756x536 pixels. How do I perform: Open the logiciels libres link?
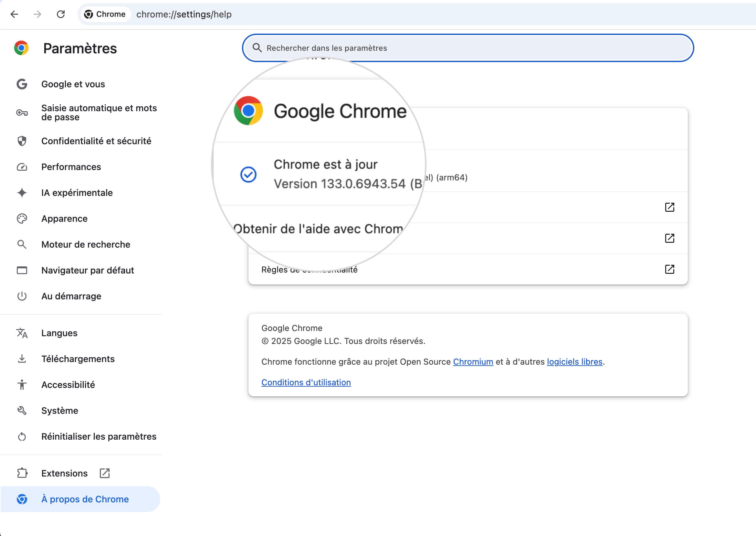pos(574,362)
